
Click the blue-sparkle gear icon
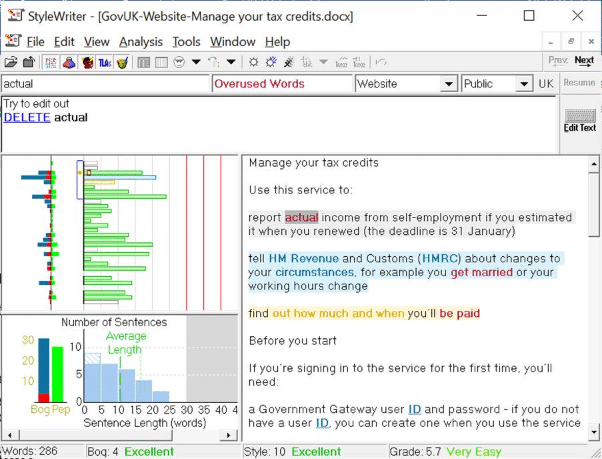[271, 62]
